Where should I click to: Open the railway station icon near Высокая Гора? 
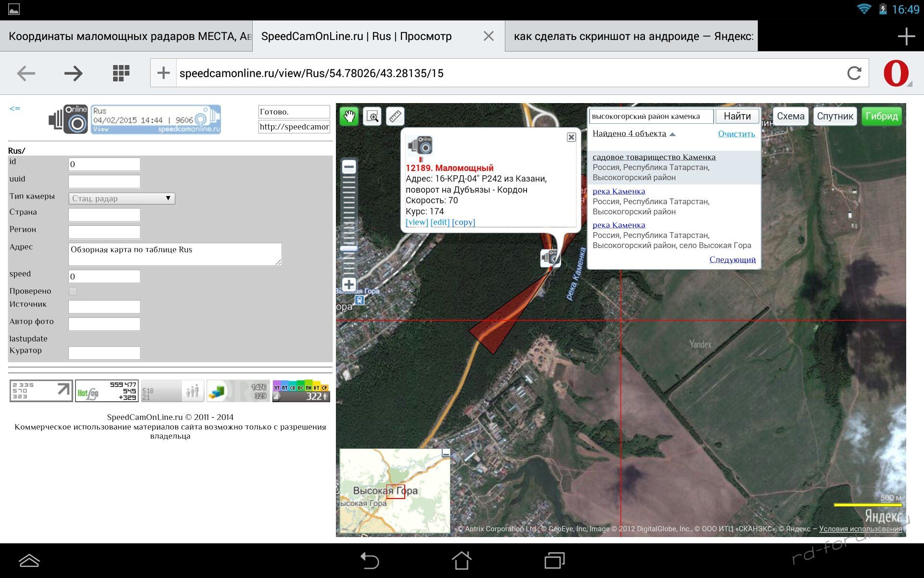pyautogui.click(x=359, y=300)
